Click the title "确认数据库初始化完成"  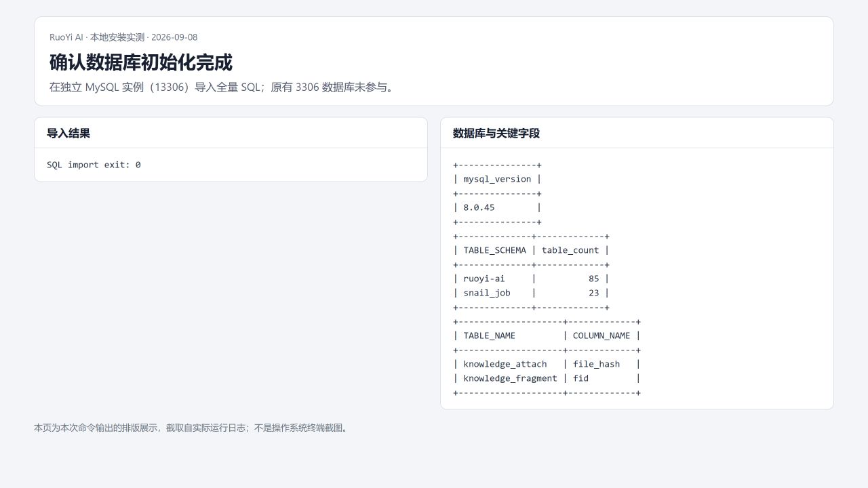[x=141, y=62]
